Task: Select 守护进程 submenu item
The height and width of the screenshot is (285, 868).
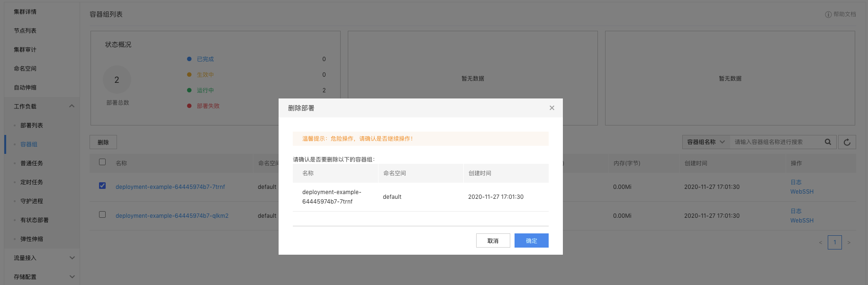Action: [32, 201]
